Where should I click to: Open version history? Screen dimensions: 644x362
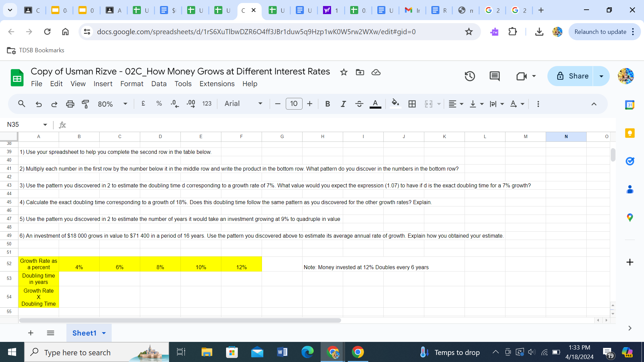[x=470, y=76]
